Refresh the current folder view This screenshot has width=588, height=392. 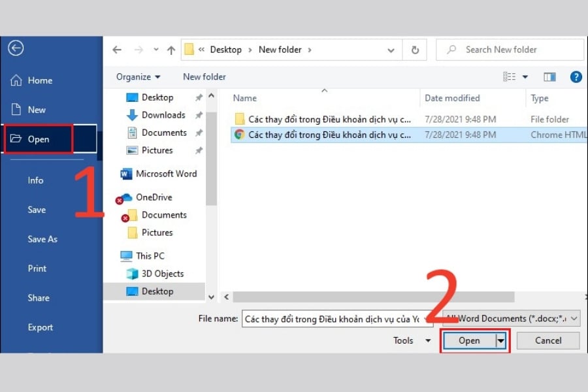point(416,49)
